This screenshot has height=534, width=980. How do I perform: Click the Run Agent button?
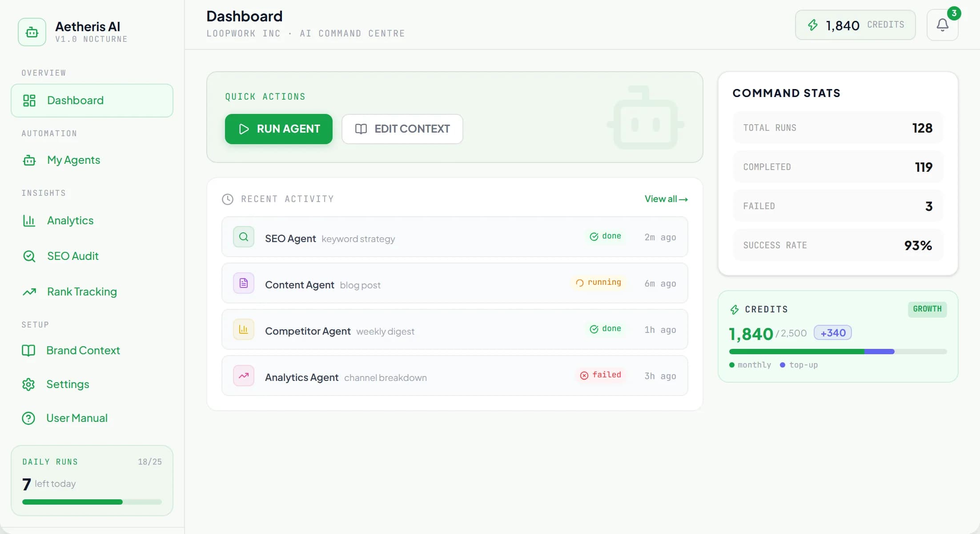[x=279, y=129]
